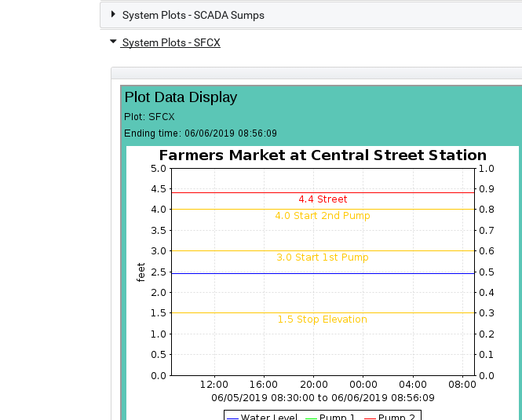Click the 1.5 Stop Elevation label
The width and height of the screenshot is (522, 420).
[323, 320]
